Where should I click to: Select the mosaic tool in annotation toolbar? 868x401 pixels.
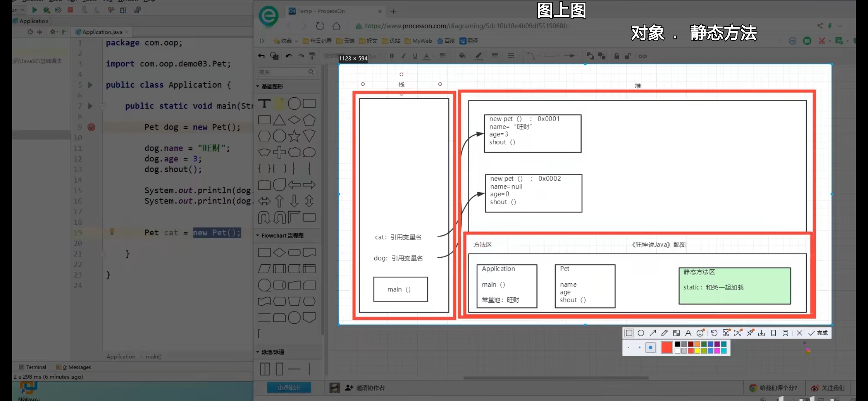(677, 333)
